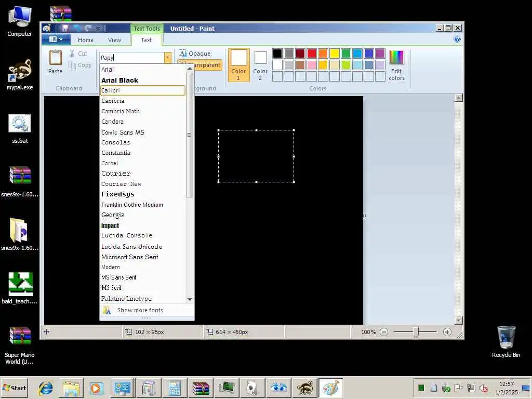Open the blue Paint file menu button
This screenshot has width=532, height=399.
point(56,39)
